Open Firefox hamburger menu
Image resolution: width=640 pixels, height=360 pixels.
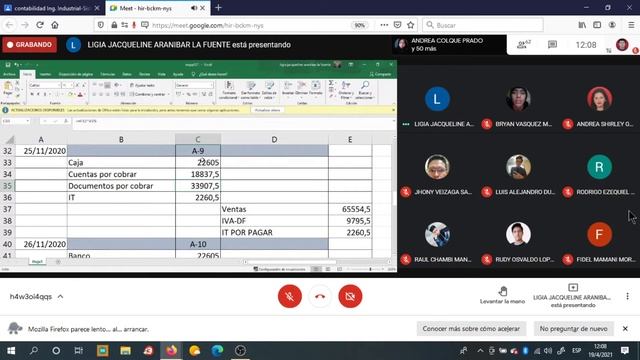631,25
